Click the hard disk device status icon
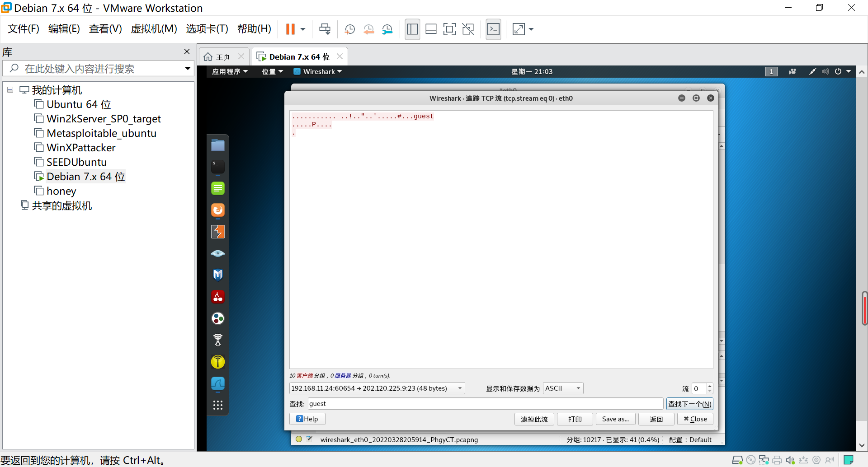The height and width of the screenshot is (467, 868). tap(737, 460)
